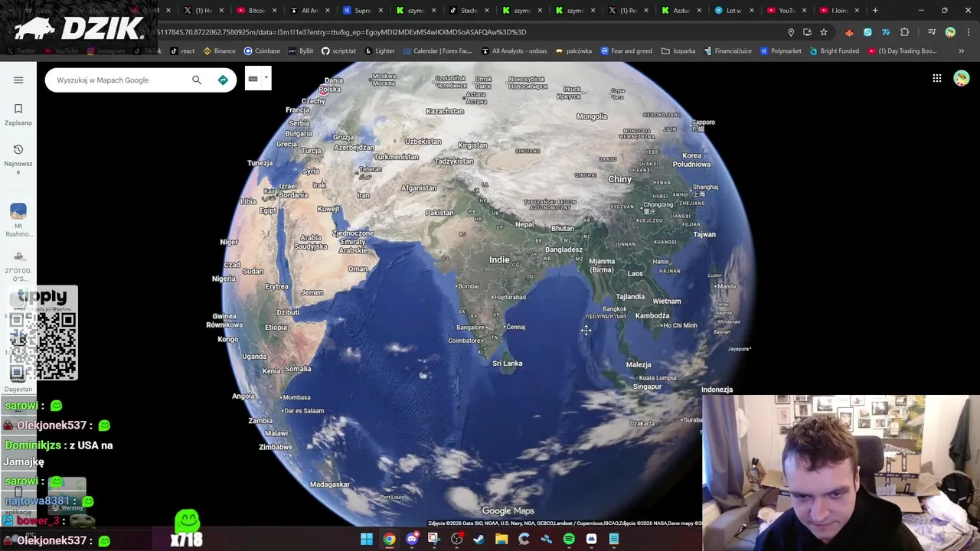Open the Coinbase bookmark
The height and width of the screenshot is (551, 980).
[262, 51]
